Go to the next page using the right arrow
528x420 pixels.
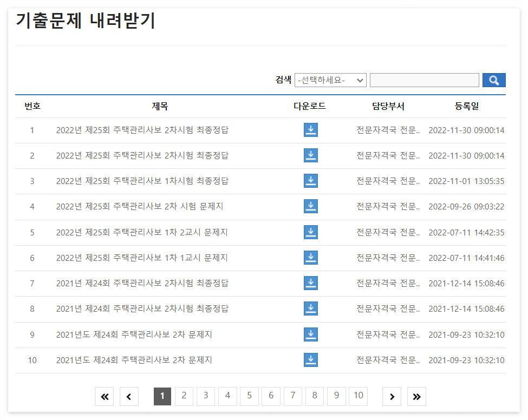tap(392, 396)
